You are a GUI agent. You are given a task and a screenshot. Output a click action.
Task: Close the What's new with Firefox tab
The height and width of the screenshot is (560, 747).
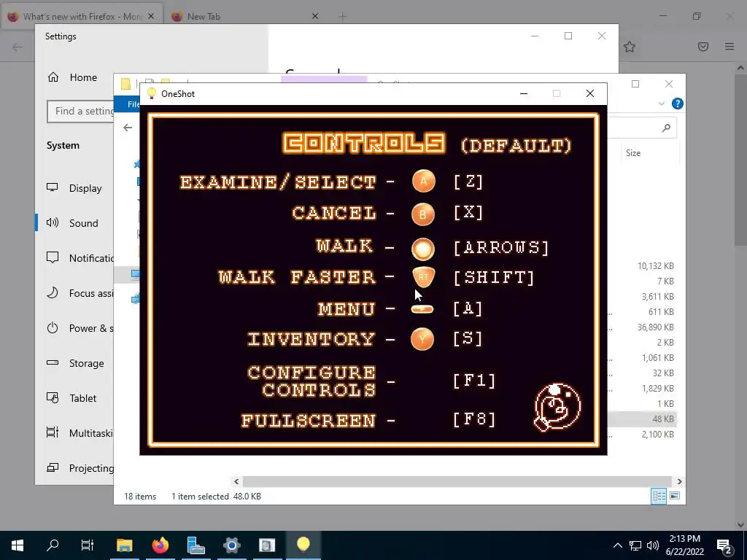151,16
